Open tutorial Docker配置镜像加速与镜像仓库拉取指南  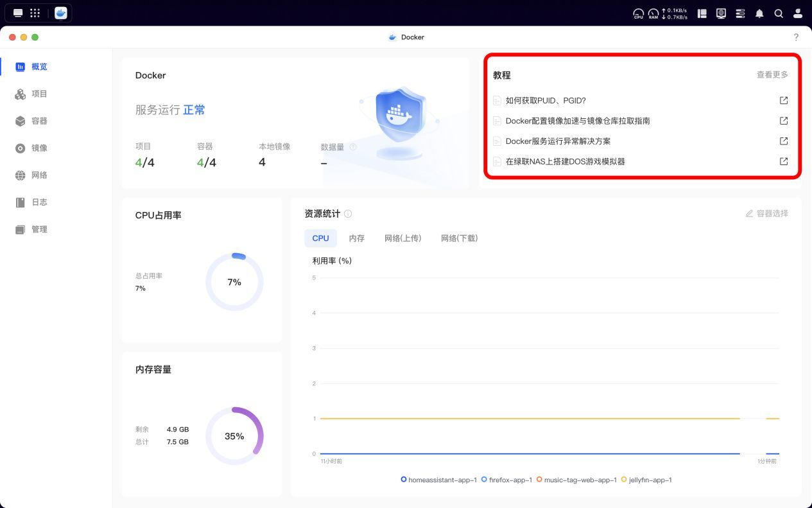click(x=578, y=121)
